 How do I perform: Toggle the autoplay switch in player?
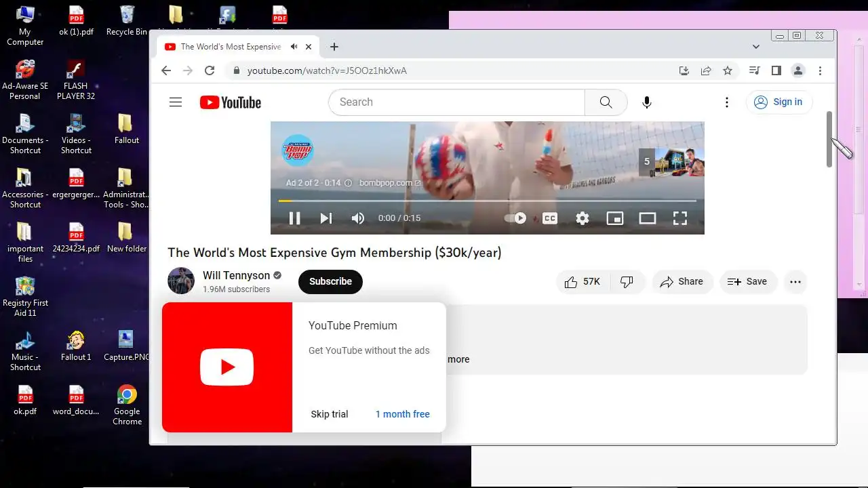click(x=515, y=218)
